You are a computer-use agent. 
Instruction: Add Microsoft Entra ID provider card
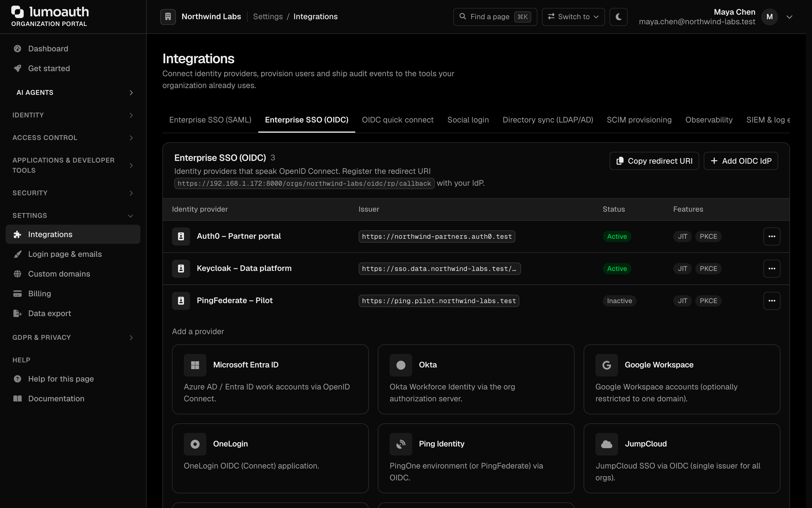pyautogui.click(x=270, y=379)
